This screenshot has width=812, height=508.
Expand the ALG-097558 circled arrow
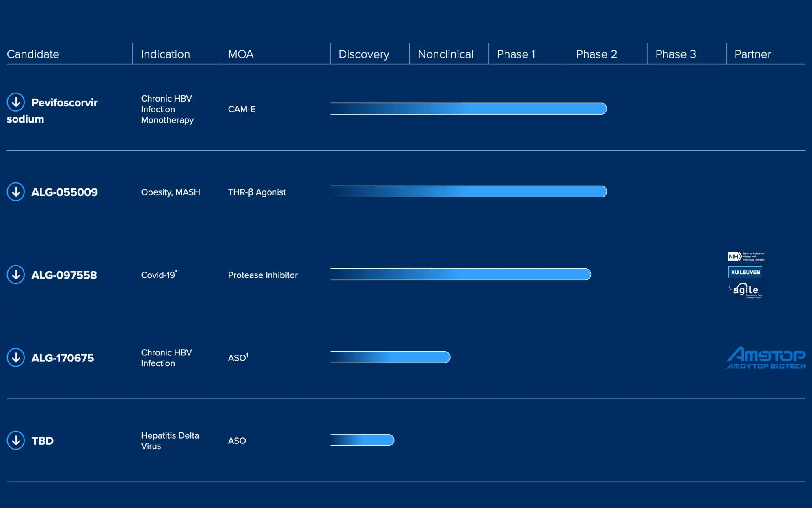(16, 275)
